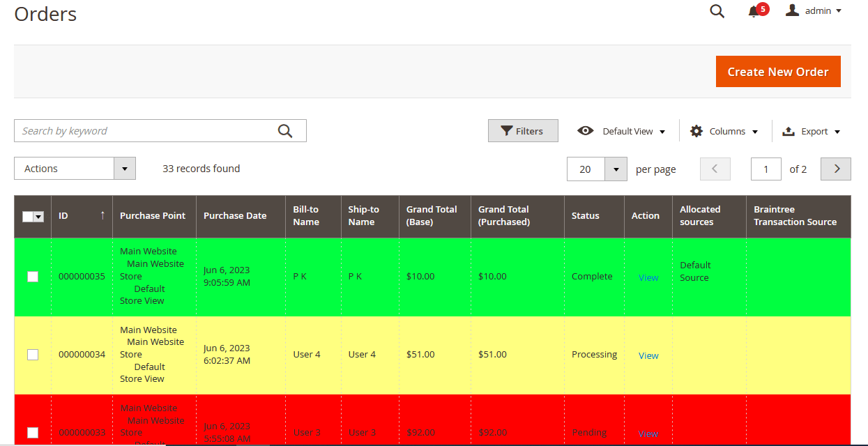
Task: Open the Default View menu
Action: [x=627, y=131]
